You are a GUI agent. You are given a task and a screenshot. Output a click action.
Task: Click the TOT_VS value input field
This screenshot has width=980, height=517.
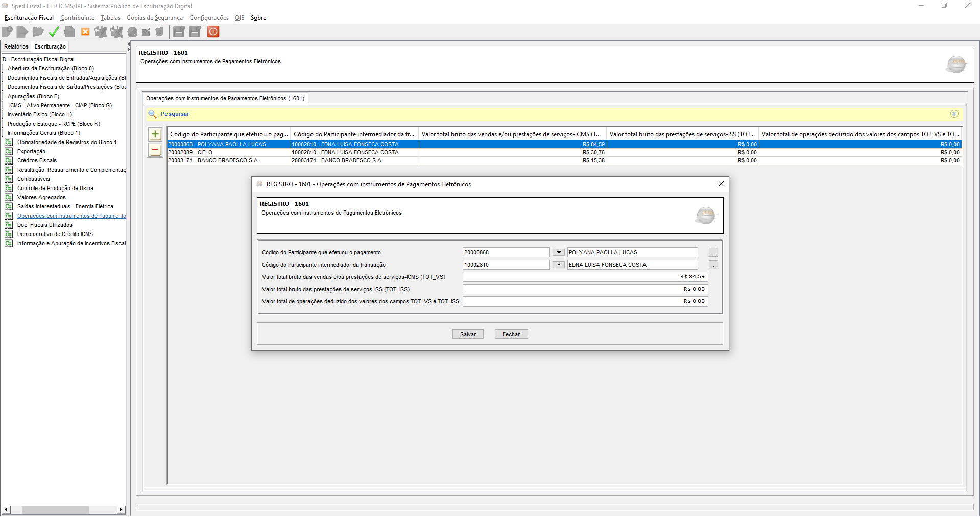[x=585, y=277]
